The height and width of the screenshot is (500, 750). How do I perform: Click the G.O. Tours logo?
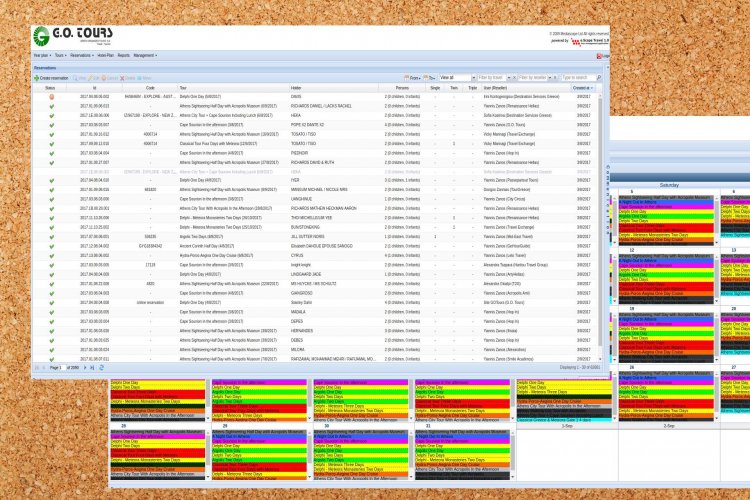(73, 36)
